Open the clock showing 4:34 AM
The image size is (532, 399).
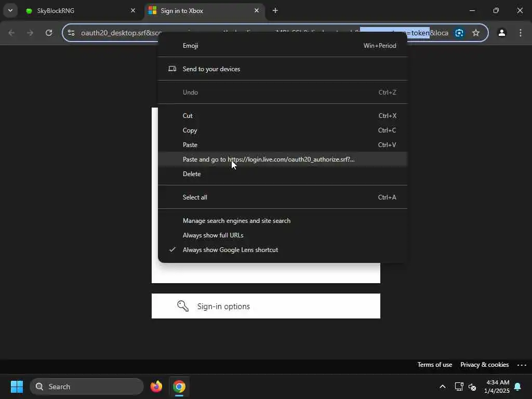(x=497, y=387)
